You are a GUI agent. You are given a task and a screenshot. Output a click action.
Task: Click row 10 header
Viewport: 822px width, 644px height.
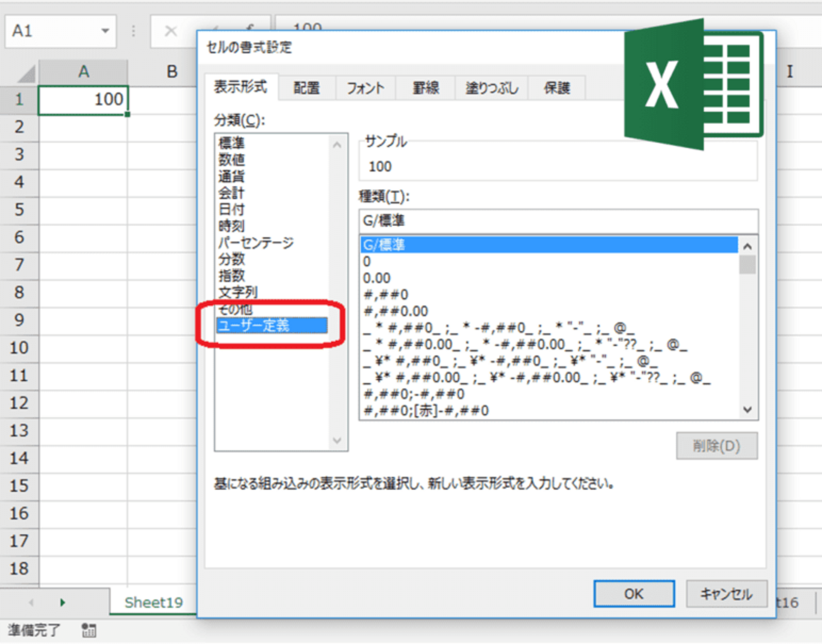point(19,348)
